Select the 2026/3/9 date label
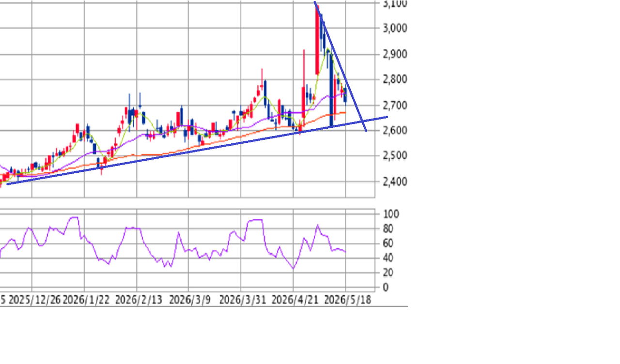The width and height of the screenshot is (620, 364). click(x=190, y=300)
